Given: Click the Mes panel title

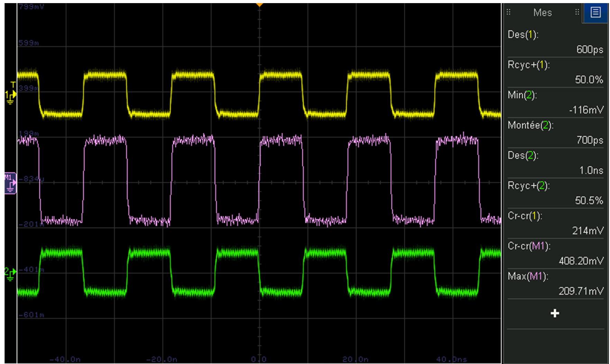Looking at the screenshot, I should 543,13.
